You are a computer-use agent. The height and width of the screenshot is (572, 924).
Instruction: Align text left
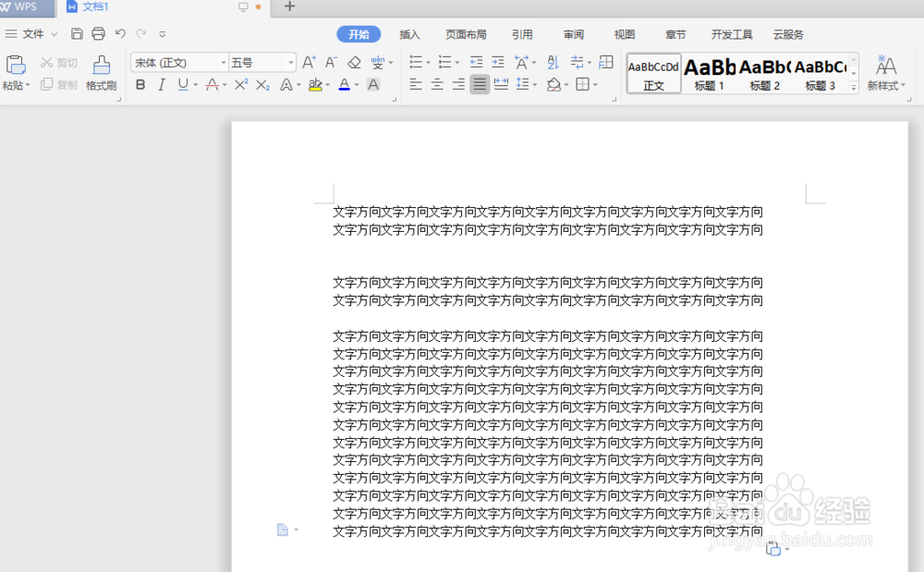point(416,85)
